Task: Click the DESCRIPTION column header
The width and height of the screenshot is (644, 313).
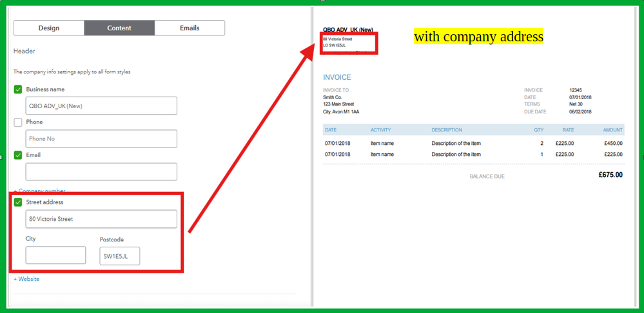Action: click(x=447, y=130)
